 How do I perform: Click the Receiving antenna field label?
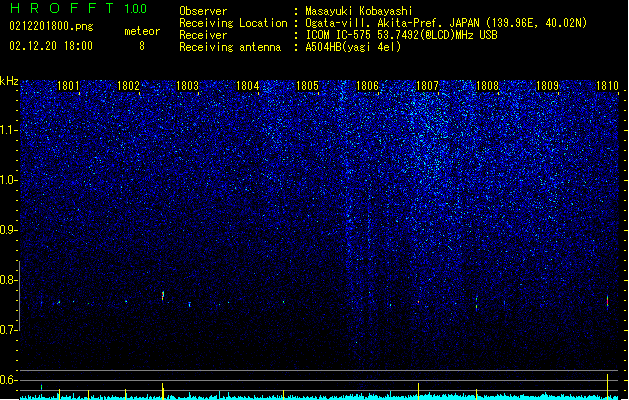click(x=230, y=47)
